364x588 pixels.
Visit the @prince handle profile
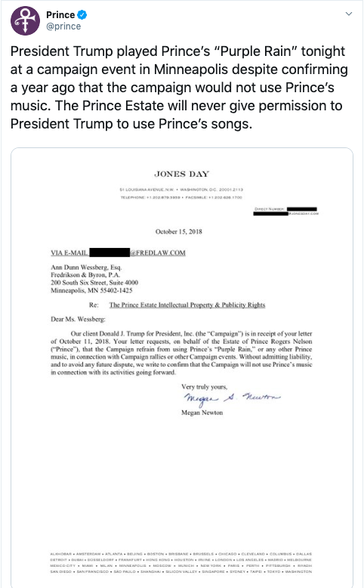coord(63,26)
